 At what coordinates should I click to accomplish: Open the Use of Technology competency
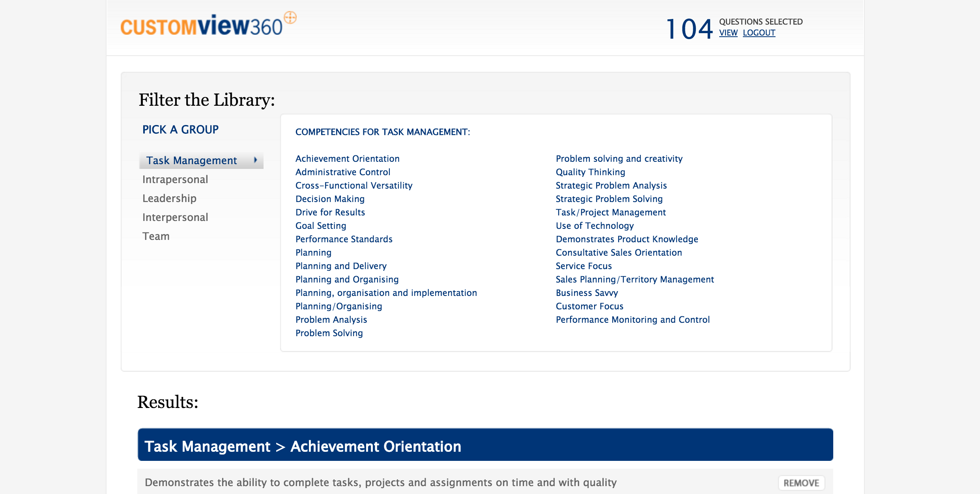pyautogui.click(x=594, y=225)
